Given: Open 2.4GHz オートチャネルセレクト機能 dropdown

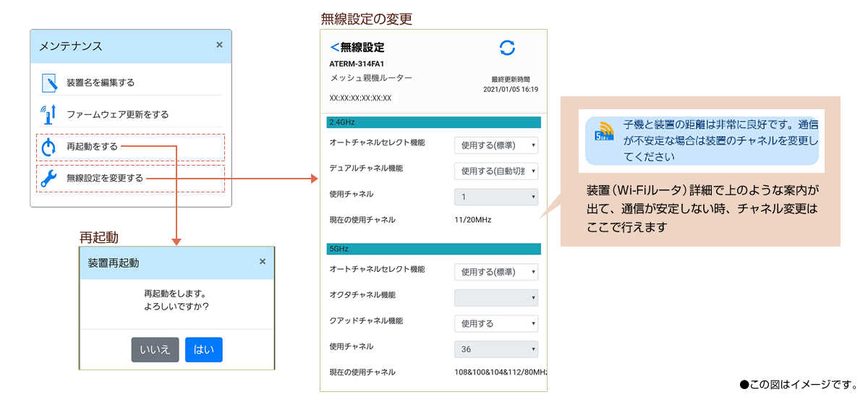Looking at the screenshot, I should pyautogui.click(x=496, y=145).
